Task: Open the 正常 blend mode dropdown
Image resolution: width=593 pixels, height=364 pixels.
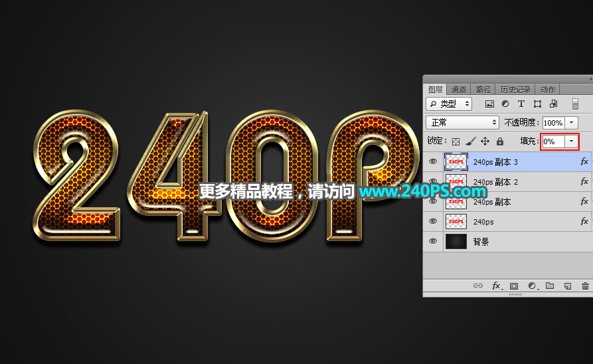Action: coord(463,123)
